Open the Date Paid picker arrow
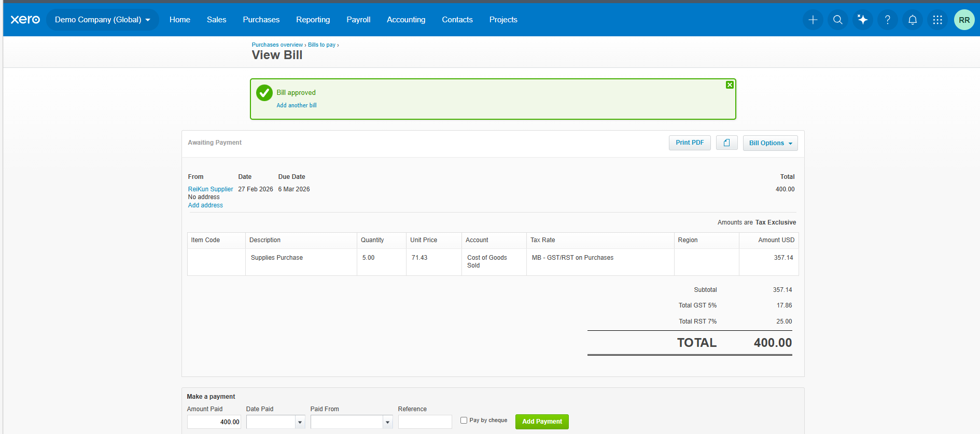The image size is (980, 434). [x=300, y=422]
